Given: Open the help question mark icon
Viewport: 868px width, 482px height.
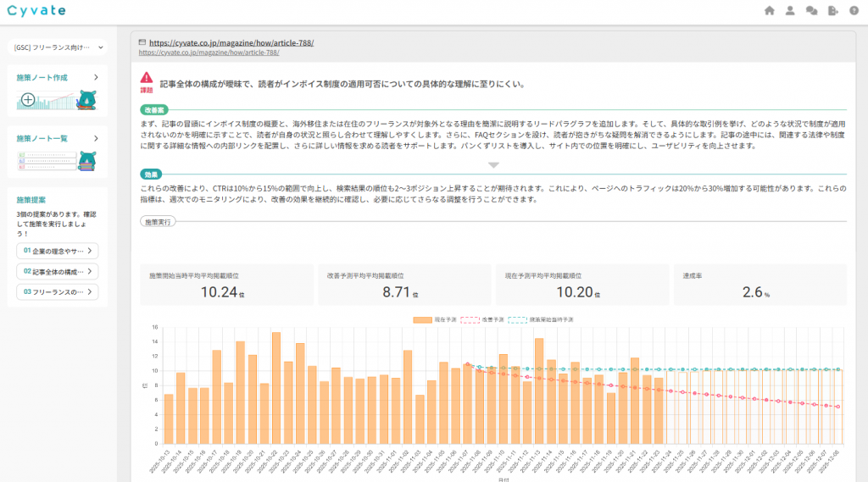Looking at the screenshot, I should coord(854,11).
